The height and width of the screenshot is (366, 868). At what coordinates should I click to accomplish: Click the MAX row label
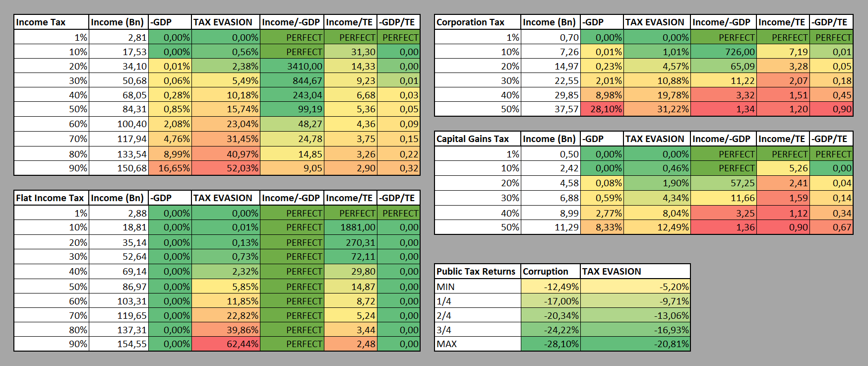point(477,344)
